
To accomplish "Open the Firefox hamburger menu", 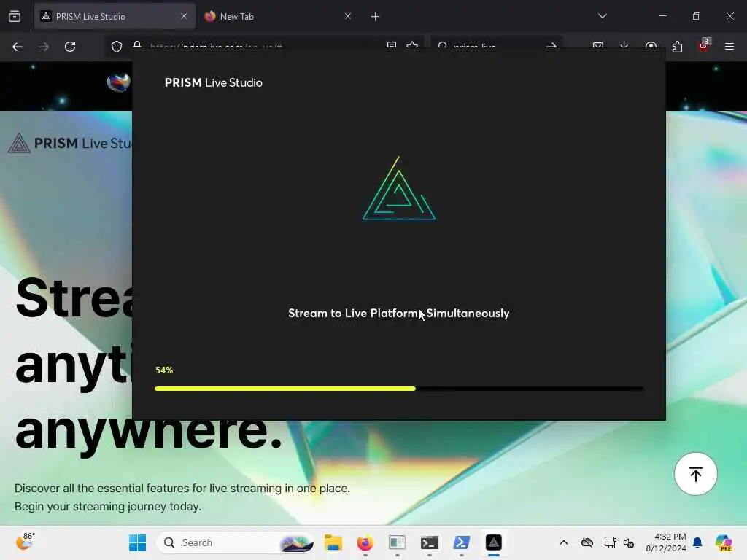I will (x=729, y=47).
